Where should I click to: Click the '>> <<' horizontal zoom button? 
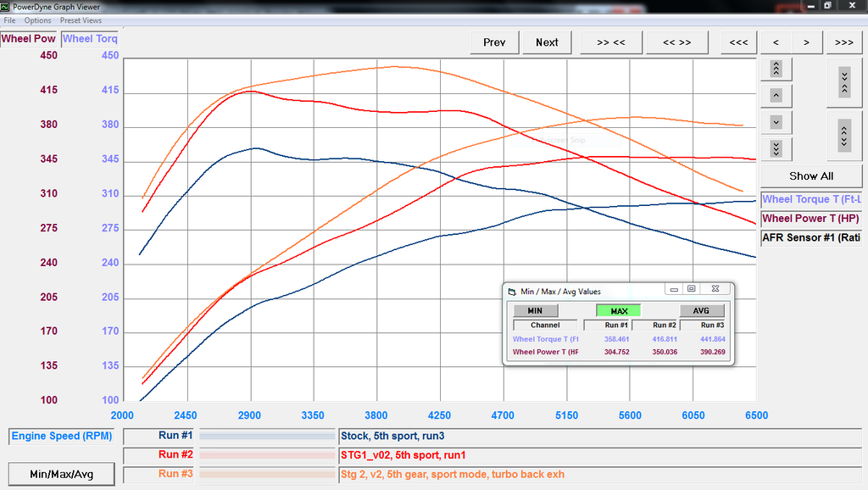click(x=610, y=42)
